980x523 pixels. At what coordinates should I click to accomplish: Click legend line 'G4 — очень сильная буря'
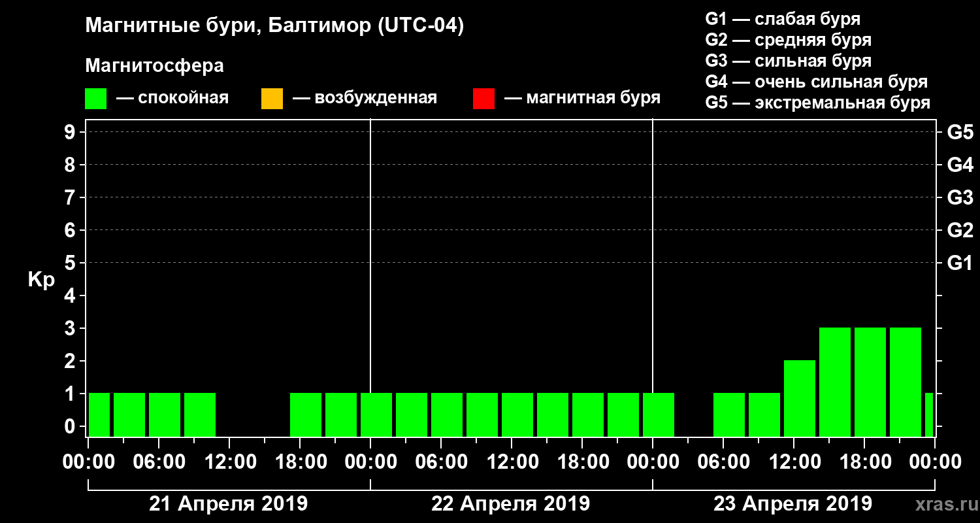(x=817, y=82)
